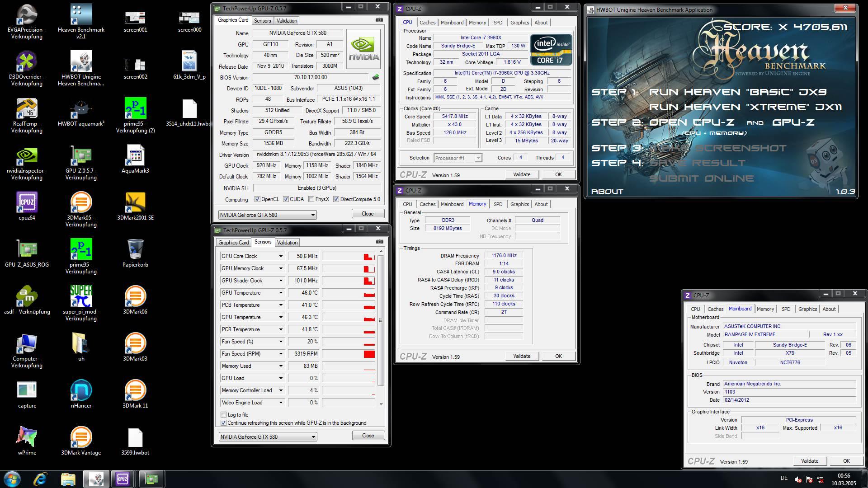This screenshot has width=868, height=488.
Task: Open 3DMark2001 SE desktop icon
Action: (x=135, y=206)
